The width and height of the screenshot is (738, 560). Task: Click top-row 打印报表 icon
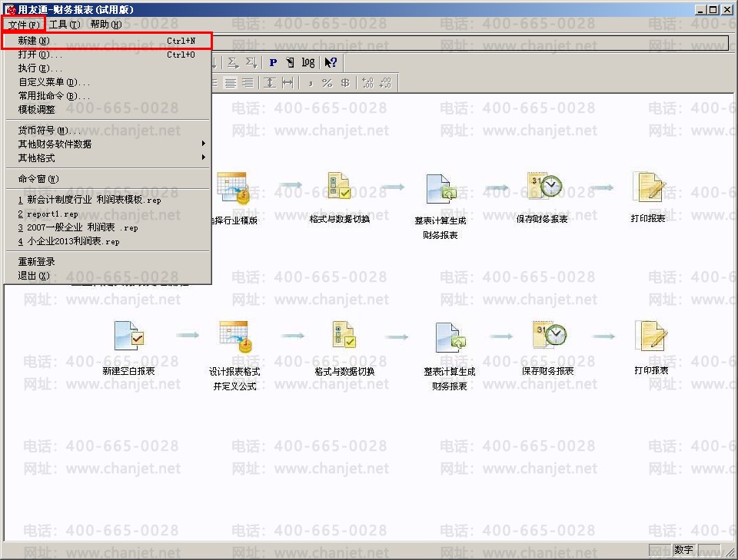649,187
